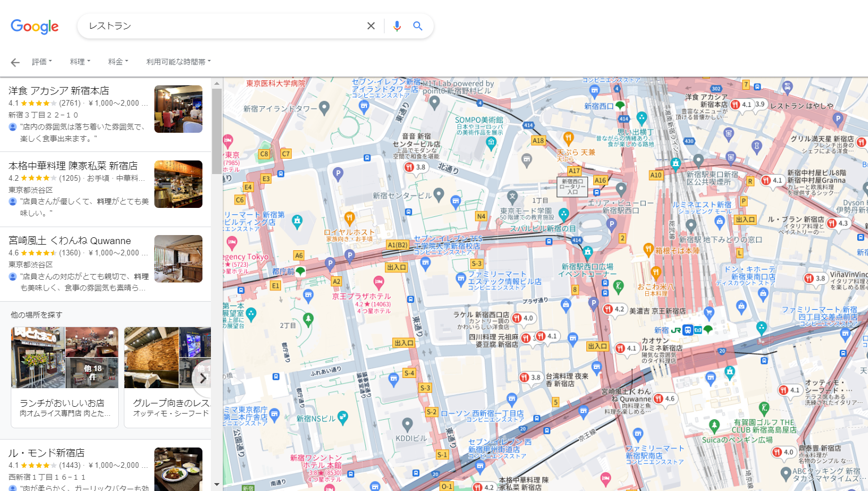Open 本格中華料理 陳家私菜 新宿店 listing
The width and height of the screenshot is (868, 491).
click(106, 189)
